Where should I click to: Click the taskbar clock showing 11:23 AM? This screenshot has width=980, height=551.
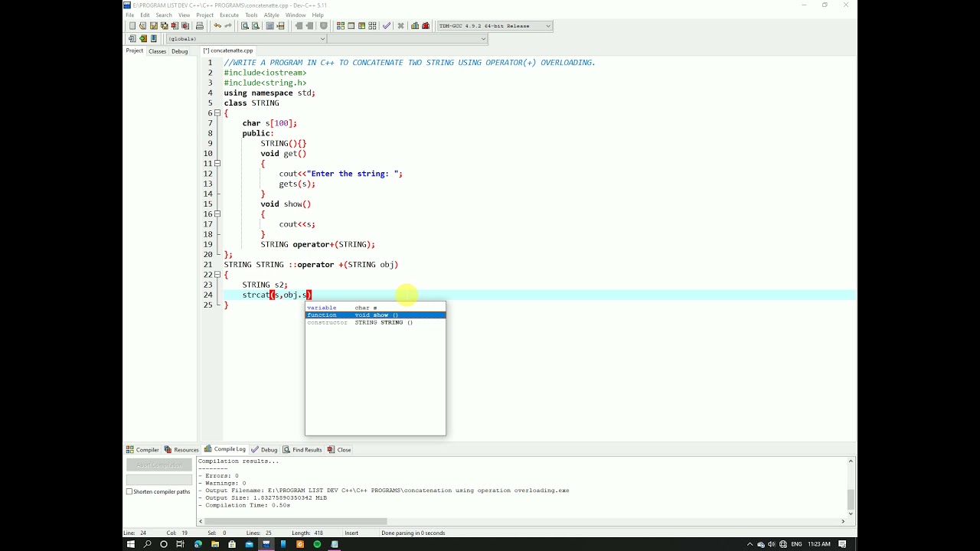coord(818,544)
